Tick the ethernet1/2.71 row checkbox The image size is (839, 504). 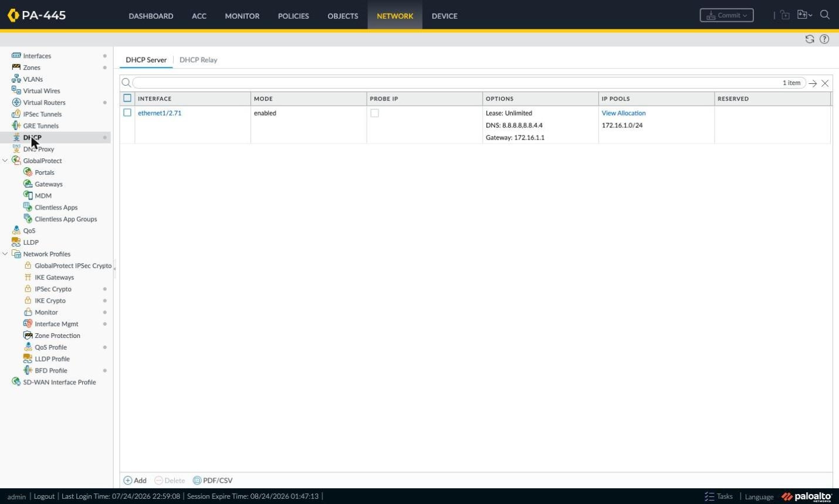127,113
